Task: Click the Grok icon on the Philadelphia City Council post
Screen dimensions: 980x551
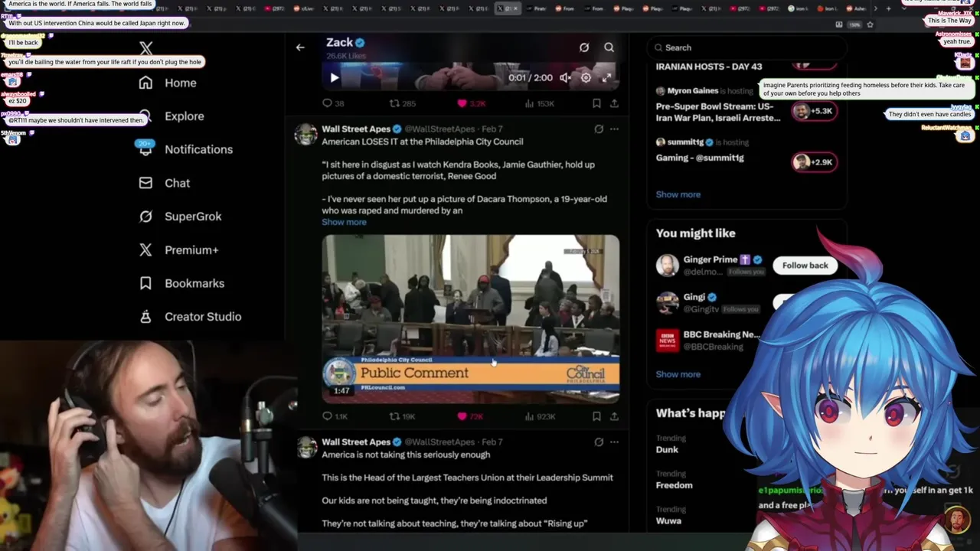Action: click(x=599, y=129)
